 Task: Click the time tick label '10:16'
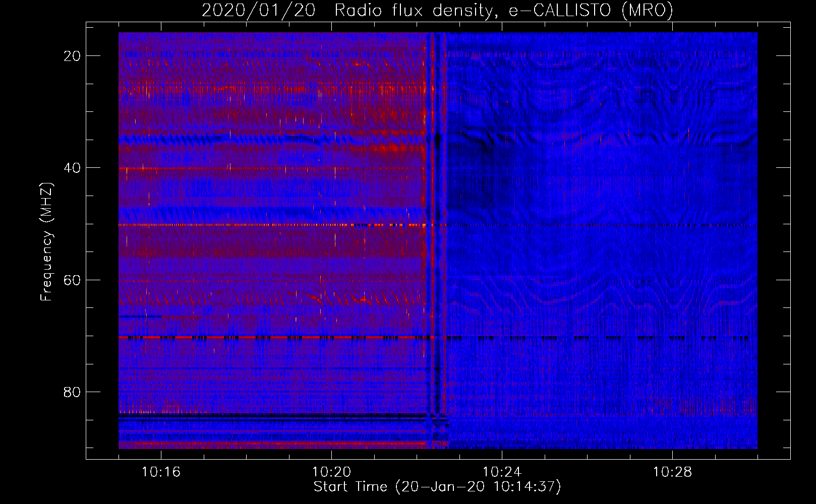161,472
